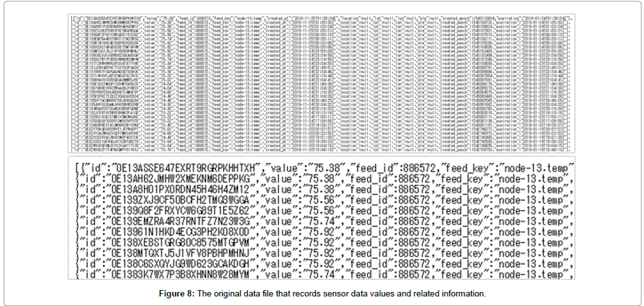Open the enlarged data excerpt image
Image resolution: width=644 pixels, height=306 pixels.
[x=321, y=218]
